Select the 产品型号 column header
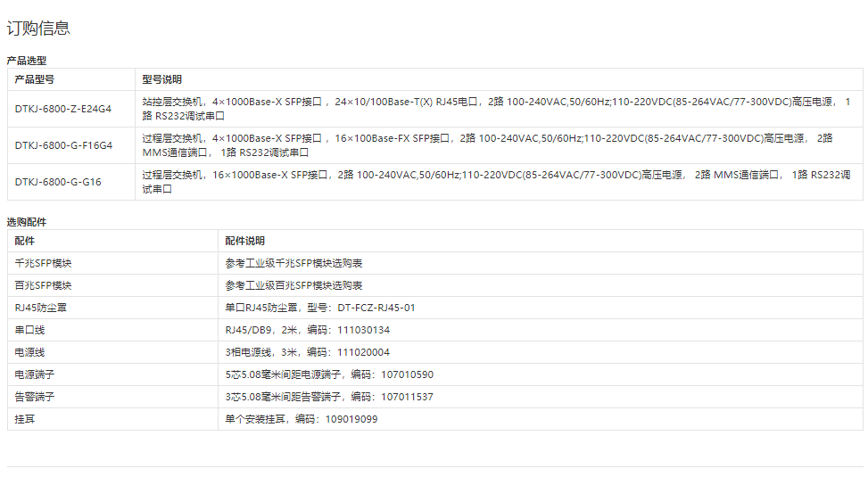 pos(35,79)
